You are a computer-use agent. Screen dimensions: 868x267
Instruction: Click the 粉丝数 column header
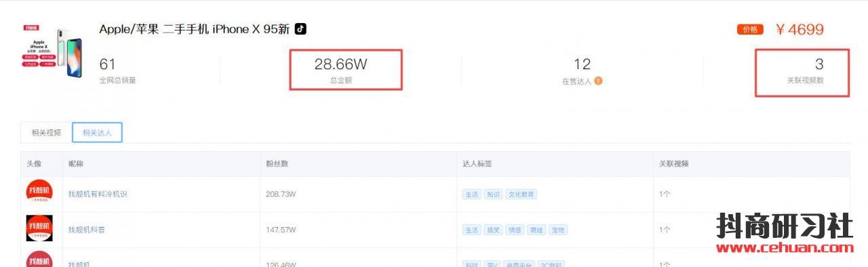pos(277,164)
